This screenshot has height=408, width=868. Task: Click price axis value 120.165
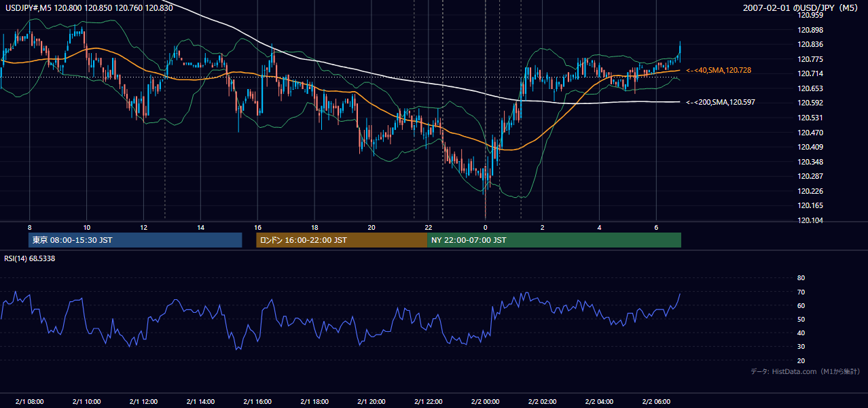point(810,205)
